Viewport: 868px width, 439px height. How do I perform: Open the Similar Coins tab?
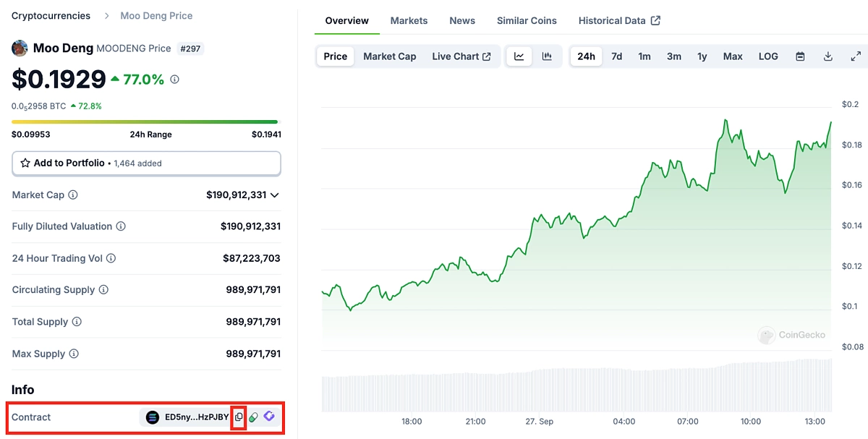pos(527,21)
